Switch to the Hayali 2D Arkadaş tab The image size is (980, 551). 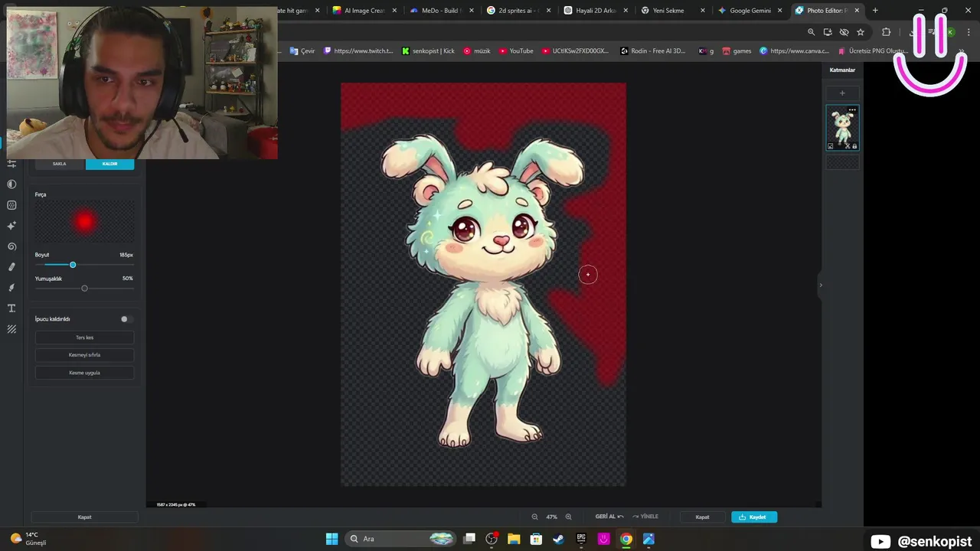pyautogui.click(x=596, y=10)
